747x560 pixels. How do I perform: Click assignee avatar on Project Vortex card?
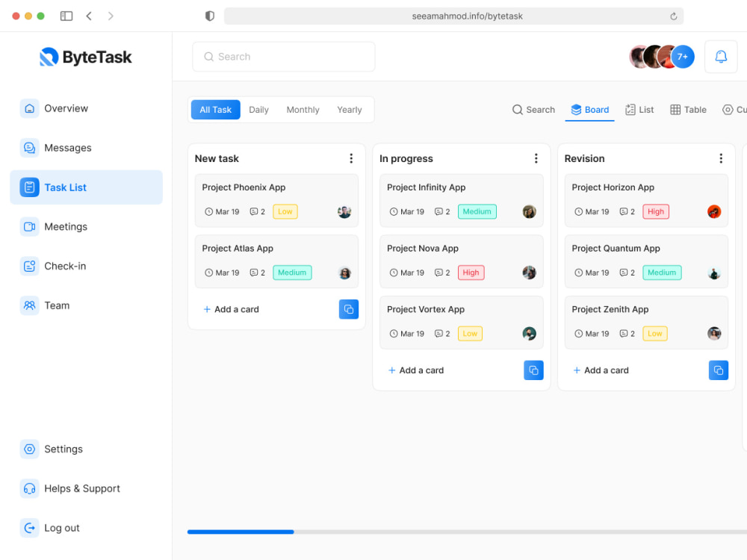530,333
